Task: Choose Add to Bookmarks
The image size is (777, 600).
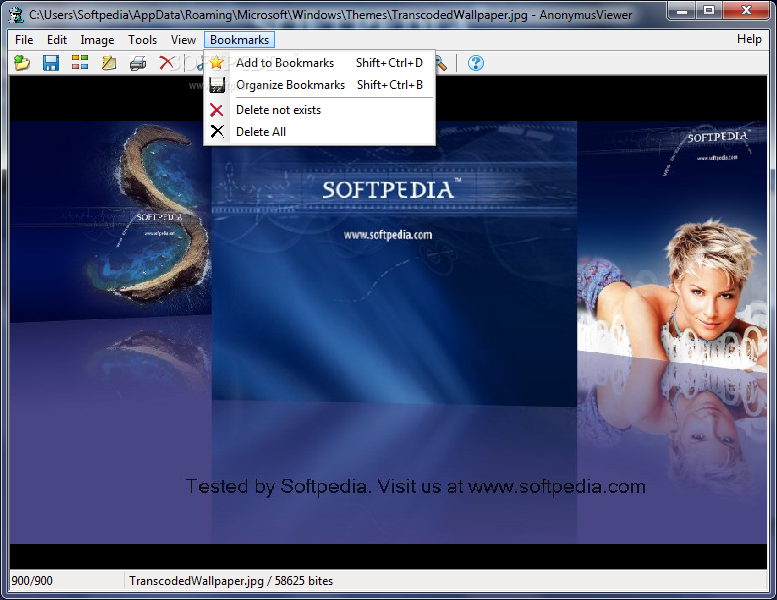Action: point(319,63)
